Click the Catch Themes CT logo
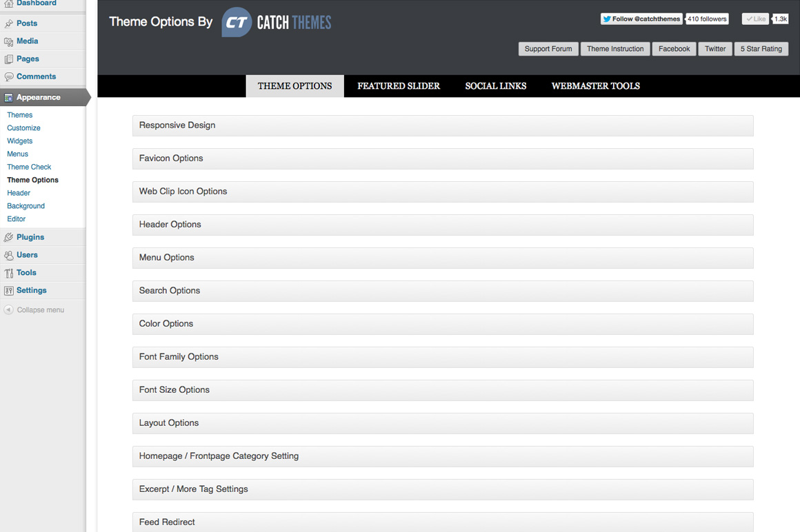Screen dimensions: 800x532 click(x=234, y=22)
